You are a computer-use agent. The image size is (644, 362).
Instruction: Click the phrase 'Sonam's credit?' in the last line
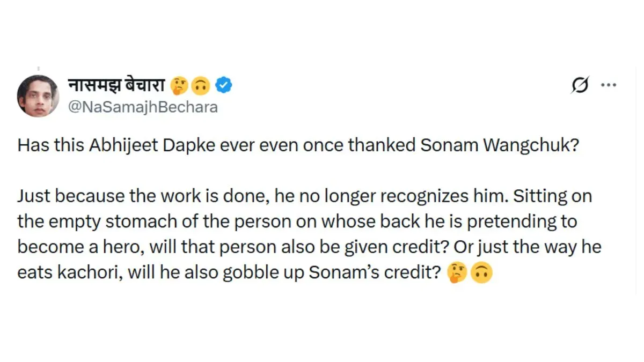click(x=376, y=274)
